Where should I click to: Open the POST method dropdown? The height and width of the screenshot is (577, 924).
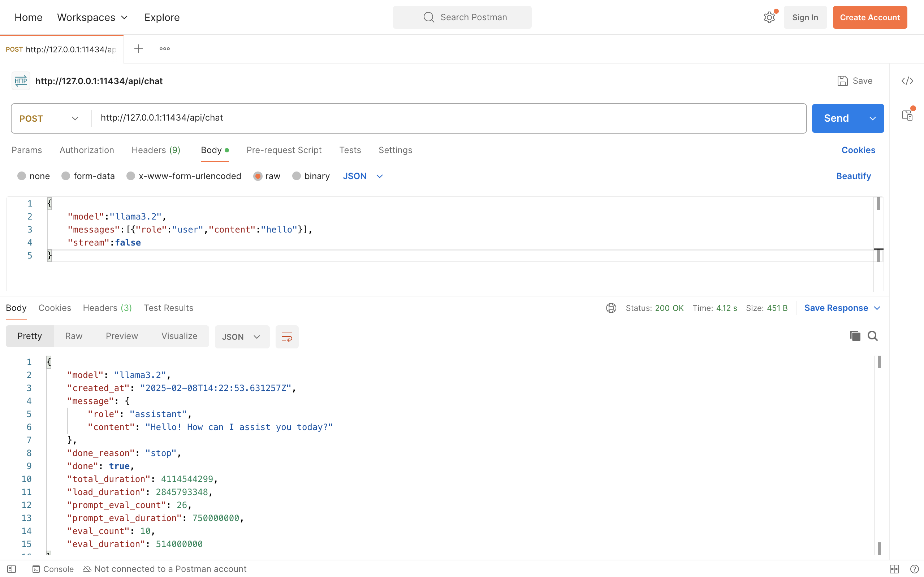click(x=49, y=118)
